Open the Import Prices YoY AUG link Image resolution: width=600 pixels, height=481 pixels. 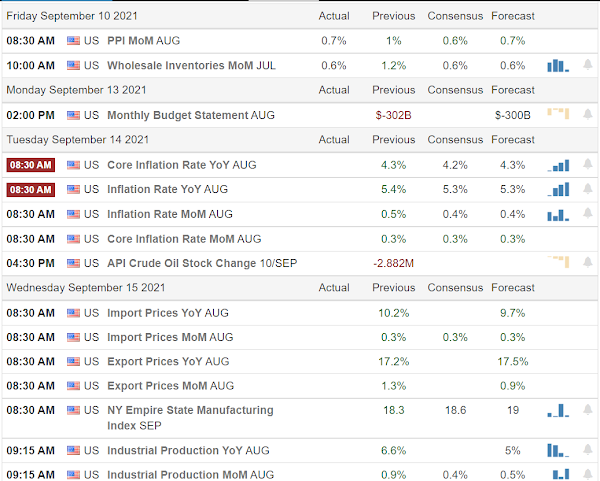pyautogui.click(x=168, y=313)
